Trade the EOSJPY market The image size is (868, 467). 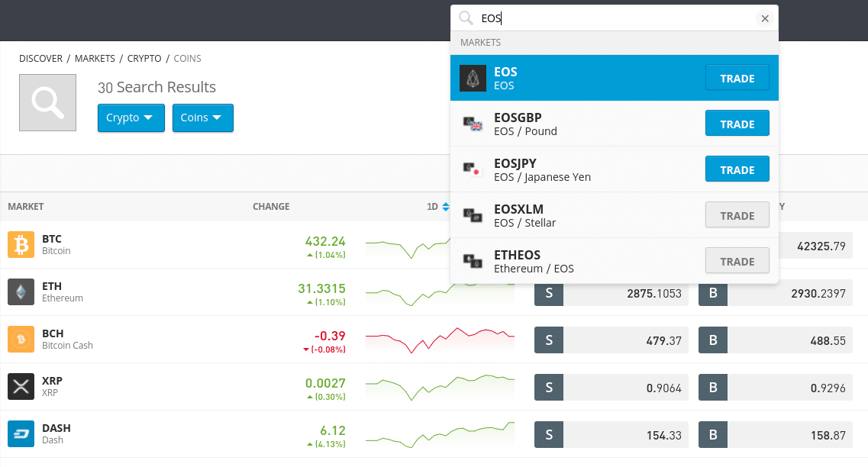point(737,169)
